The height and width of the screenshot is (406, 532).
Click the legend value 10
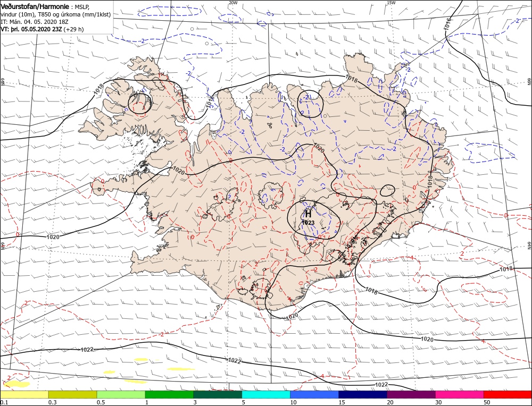(293, 402)
